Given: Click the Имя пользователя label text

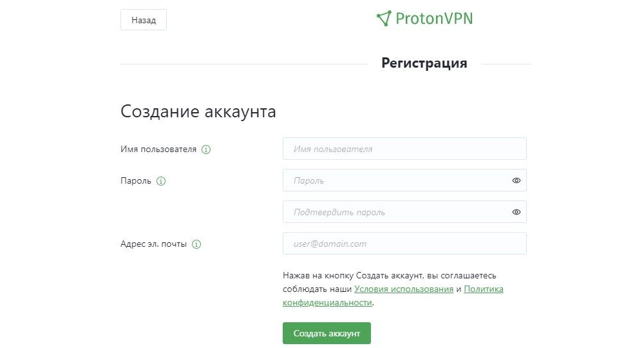Looking at the screenshot, I should 158,150.
